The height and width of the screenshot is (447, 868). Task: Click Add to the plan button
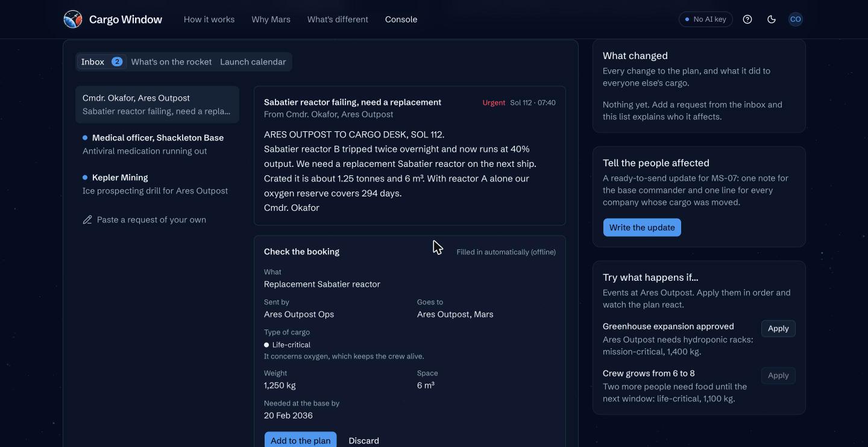[300, 440]
